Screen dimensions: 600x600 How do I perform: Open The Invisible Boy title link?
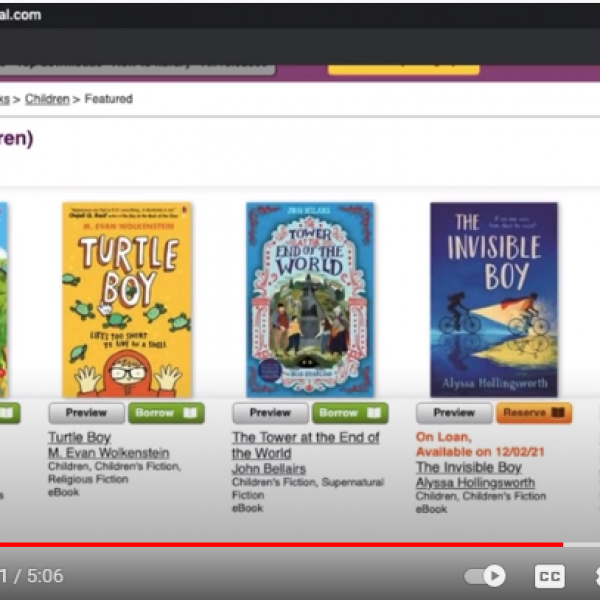[x=469, y=468]
